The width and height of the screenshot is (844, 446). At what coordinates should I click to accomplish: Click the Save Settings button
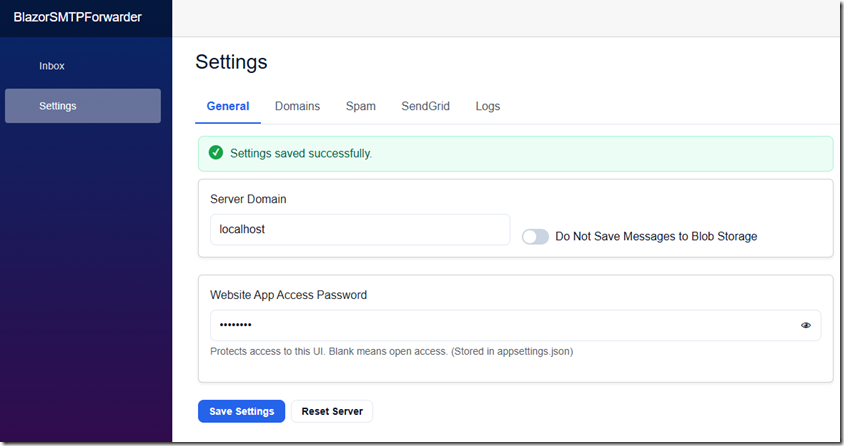tap(242, 412)
